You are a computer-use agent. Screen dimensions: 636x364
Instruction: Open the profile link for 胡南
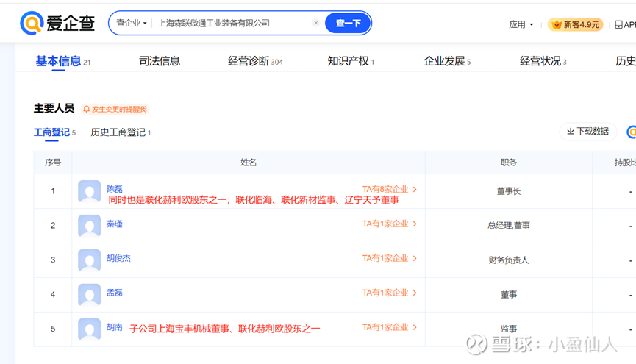(115, 327)
